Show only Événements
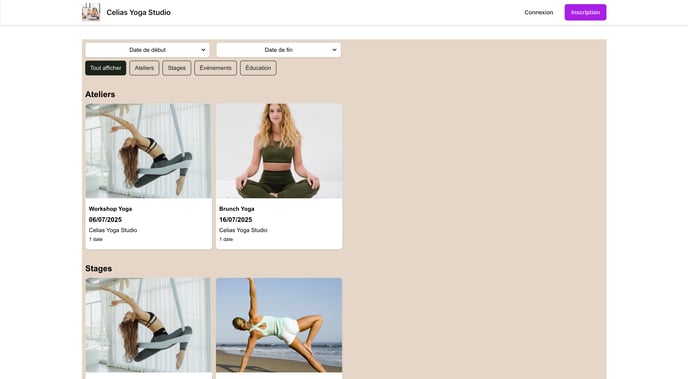Screen dimensions: 688x379 [215, 68]
